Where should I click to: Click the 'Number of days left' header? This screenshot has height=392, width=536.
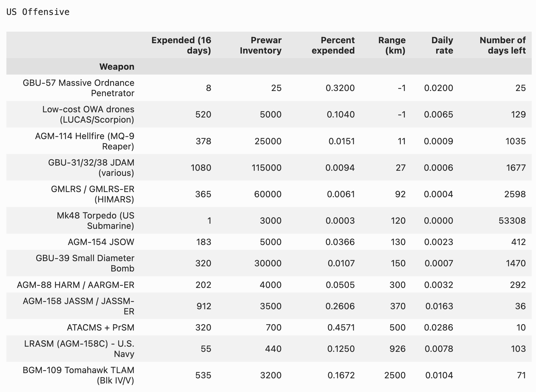[x=502, y=45]
